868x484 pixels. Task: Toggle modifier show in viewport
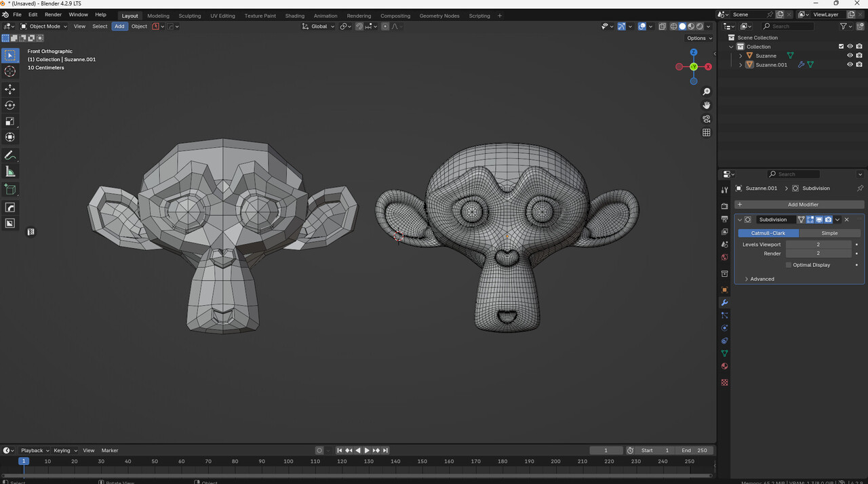[818, 220]
